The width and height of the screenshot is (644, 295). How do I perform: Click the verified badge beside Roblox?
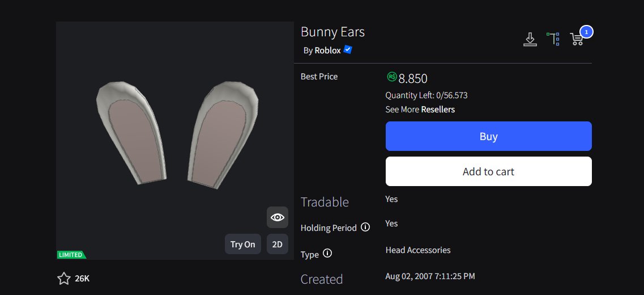[348, 50]
